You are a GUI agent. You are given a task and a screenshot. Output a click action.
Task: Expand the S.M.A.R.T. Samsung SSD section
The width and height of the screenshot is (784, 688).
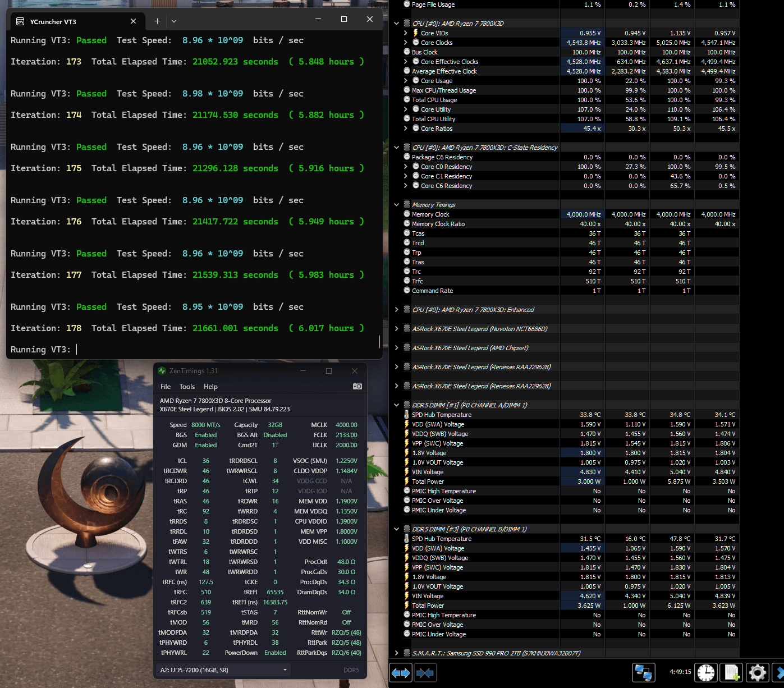pyautogui.click(x=397, y=653)
